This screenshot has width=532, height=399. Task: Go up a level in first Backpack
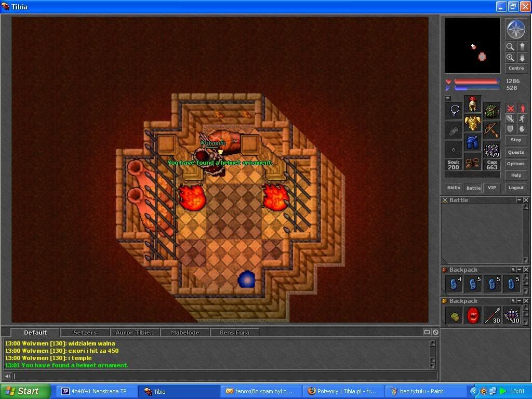pos(513,270)
